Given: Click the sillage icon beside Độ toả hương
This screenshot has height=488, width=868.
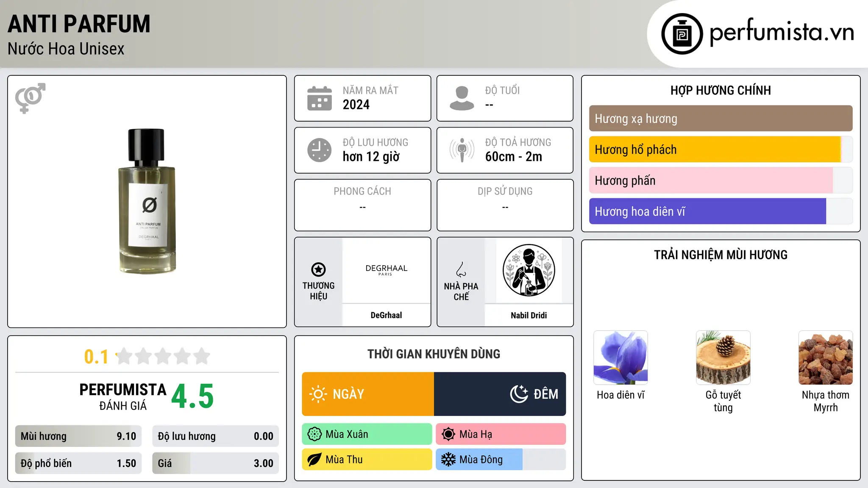Looking at the screenshot, I should 462,150.
